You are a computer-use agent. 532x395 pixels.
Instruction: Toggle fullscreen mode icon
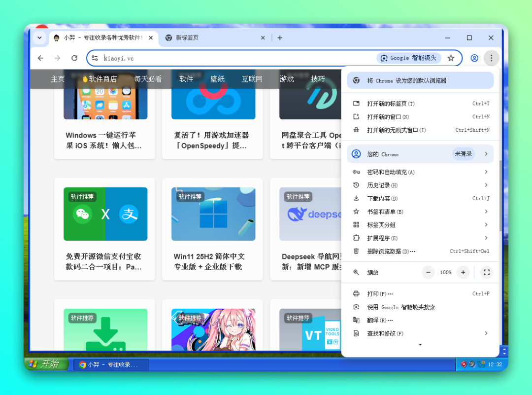(x=487, y=272)
